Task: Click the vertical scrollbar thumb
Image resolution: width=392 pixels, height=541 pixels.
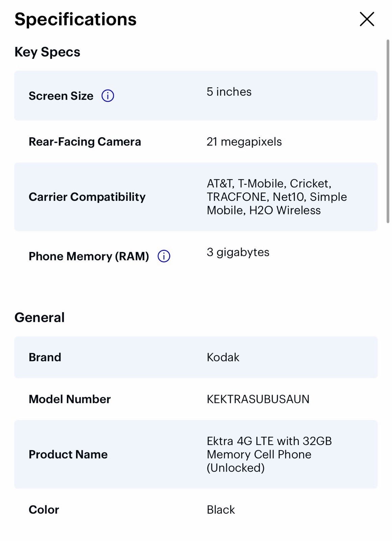Action: click(388, 131)
